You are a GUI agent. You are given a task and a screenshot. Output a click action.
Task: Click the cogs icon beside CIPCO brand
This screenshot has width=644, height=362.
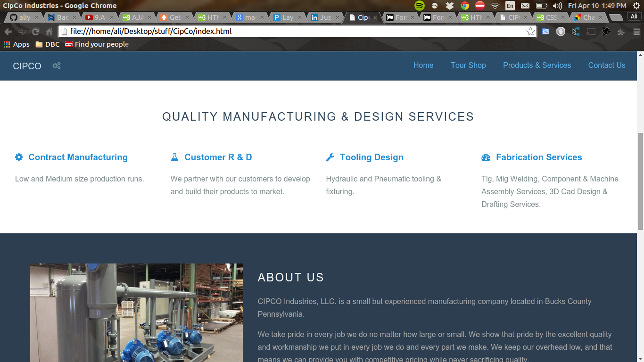pyautogui.click(x=57, y=66)
